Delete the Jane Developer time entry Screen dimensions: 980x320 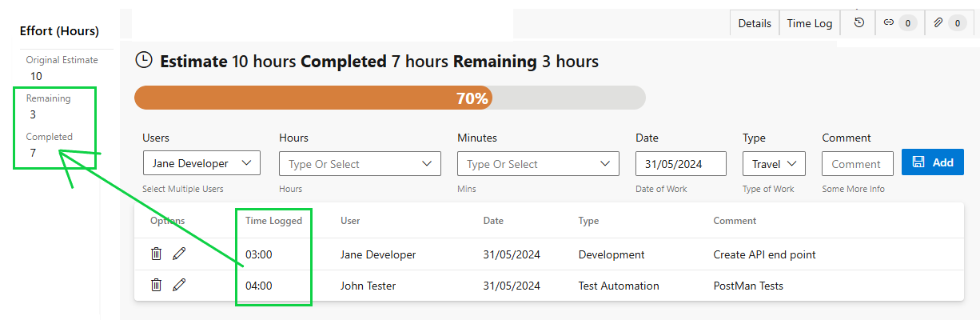point(157,254)
